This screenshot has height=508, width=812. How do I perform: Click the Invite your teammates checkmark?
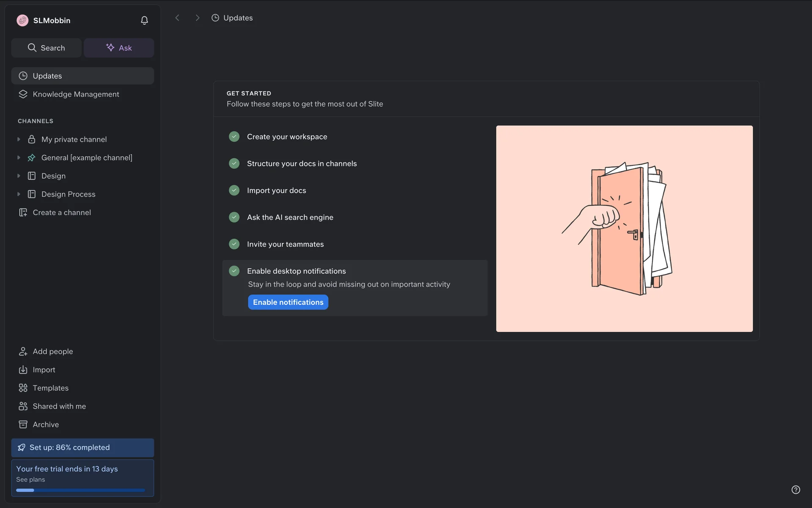tap(234, 244)
